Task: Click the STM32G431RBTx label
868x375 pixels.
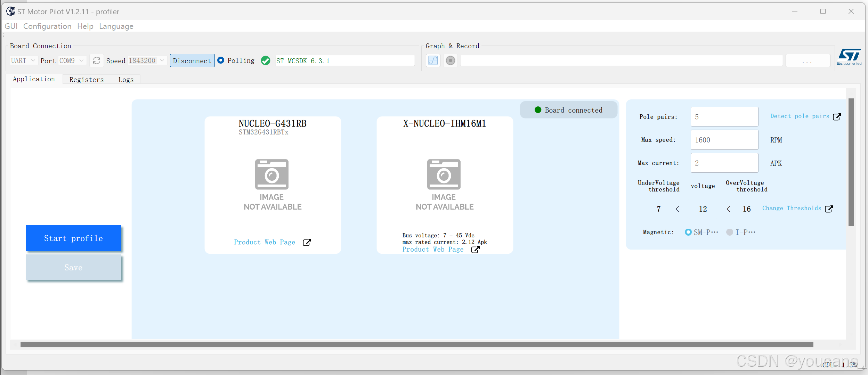Action: (x=263, y=132)
